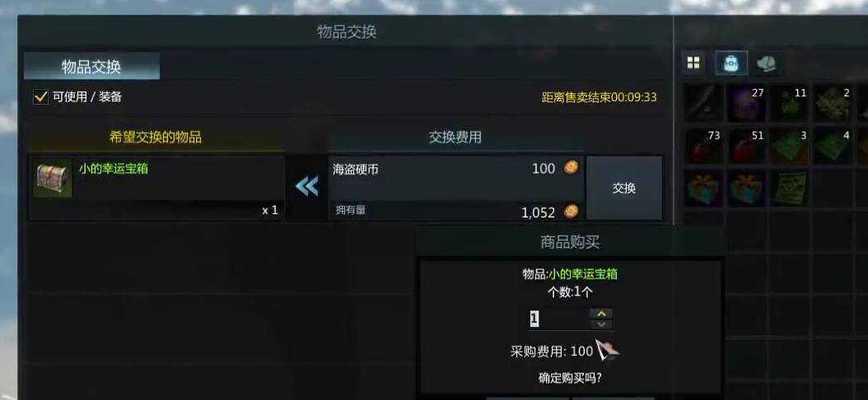Select the green map item in third row
Image resolution: width=868 pixels, height=400 pixels.
789,188
